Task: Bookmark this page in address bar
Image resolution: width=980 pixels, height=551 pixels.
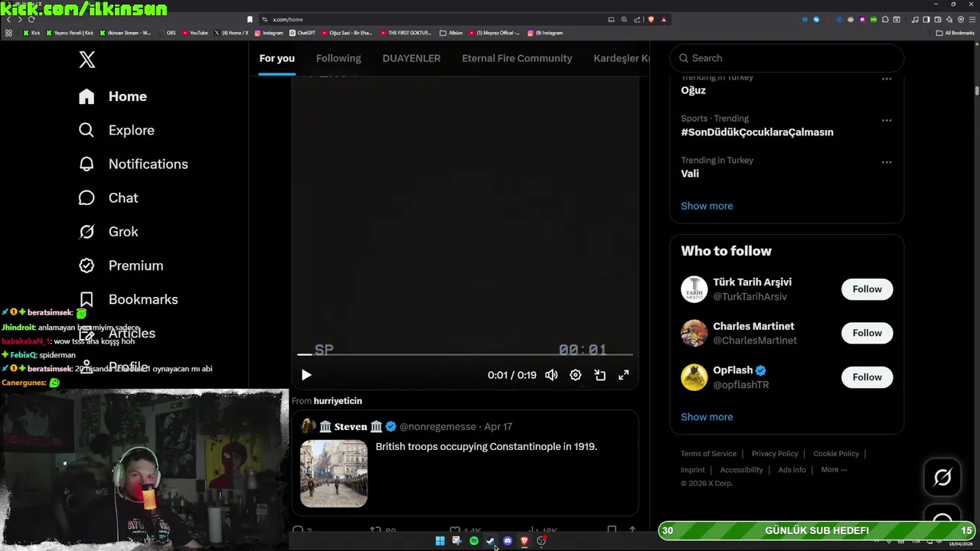Action: pos(250,19)
